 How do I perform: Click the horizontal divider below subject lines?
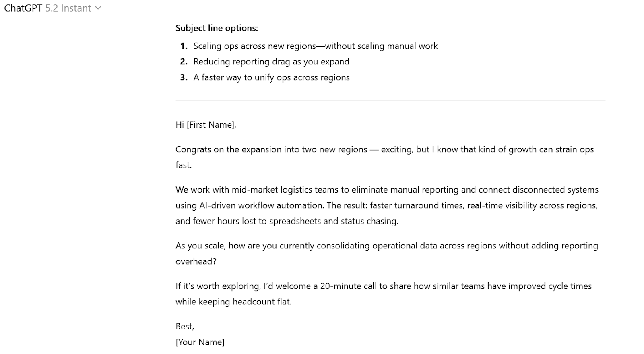click(390, 99)
